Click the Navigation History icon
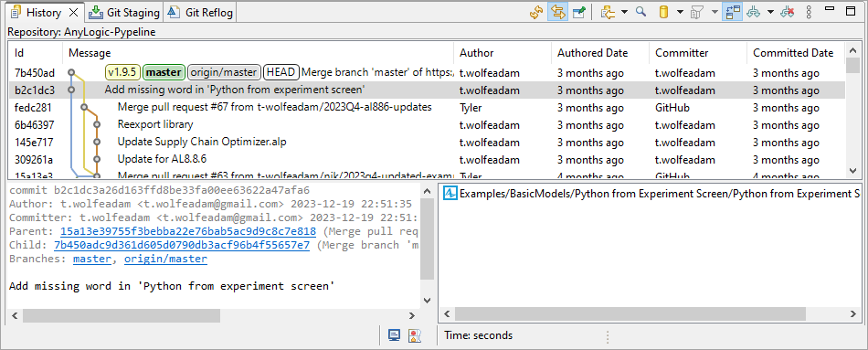868x350 pixels. point(608,12)
